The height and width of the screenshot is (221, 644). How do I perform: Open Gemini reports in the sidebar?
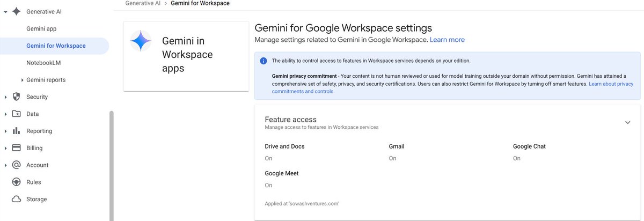pos(46,80)
